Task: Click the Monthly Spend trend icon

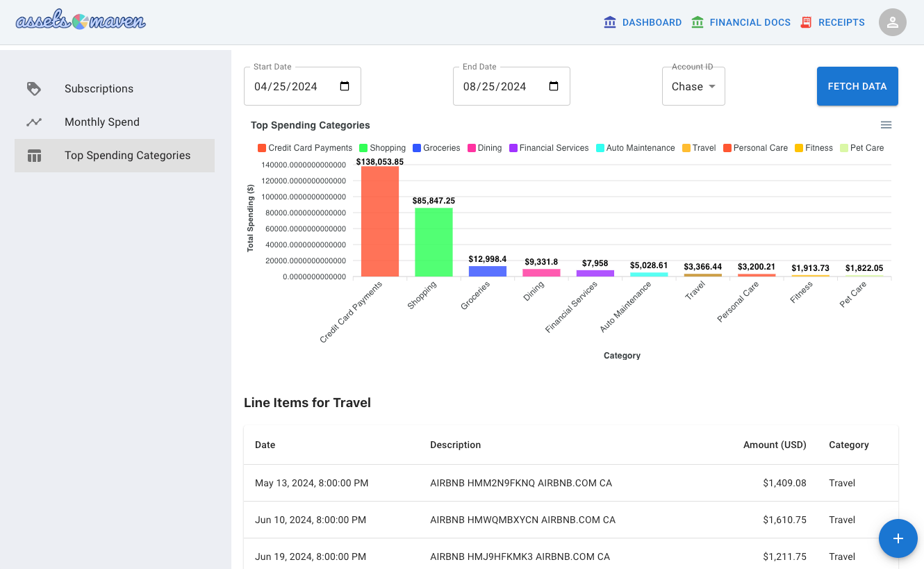Action: click(34, 122)
